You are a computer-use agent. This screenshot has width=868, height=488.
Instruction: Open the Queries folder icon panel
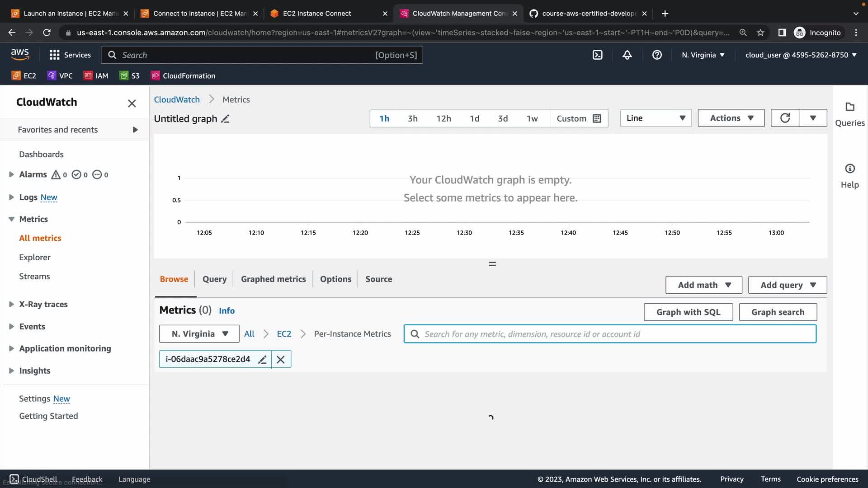click(x=849, y=107)
